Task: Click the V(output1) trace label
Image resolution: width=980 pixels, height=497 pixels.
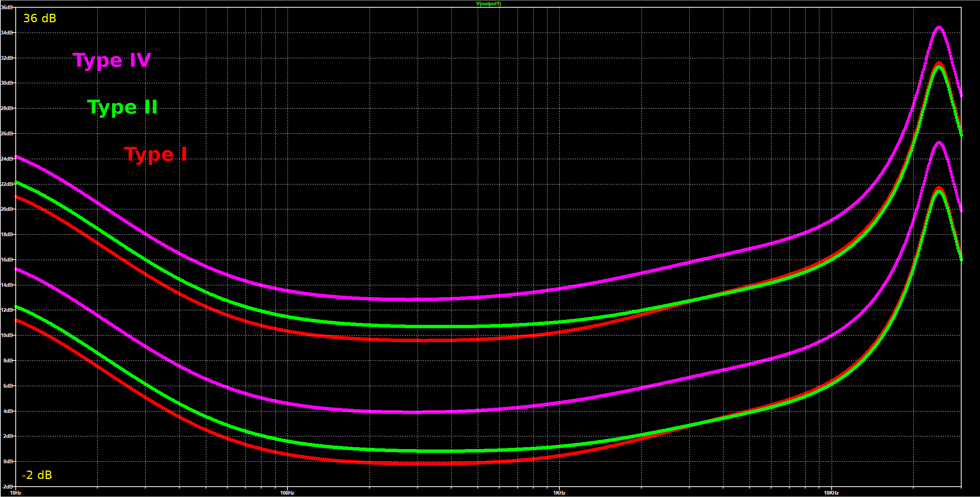Action: (488, 3)
